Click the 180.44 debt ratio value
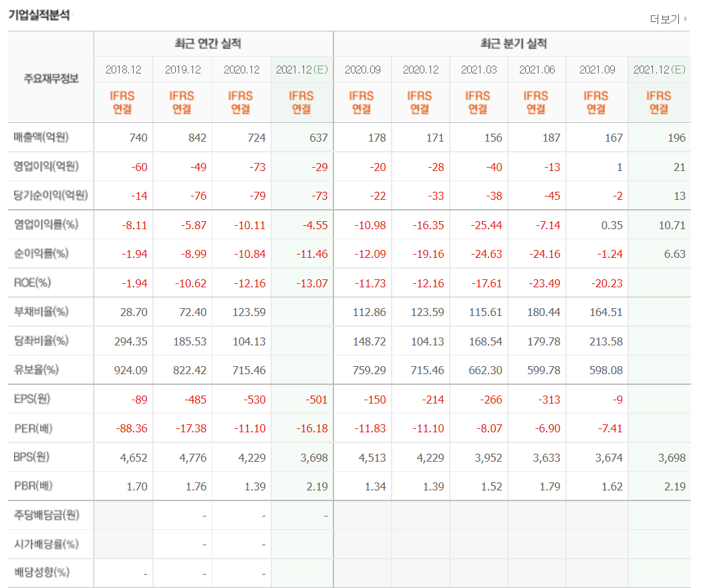 point(544,313)
